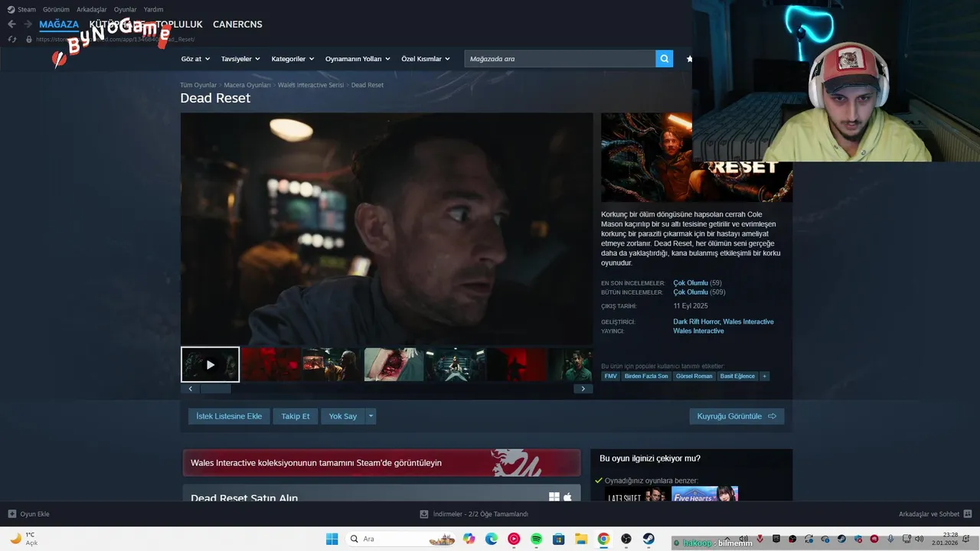980x551 pixels.
Task: Click the thumbnail strip scrollbar handle
Action: tap(216, 389)
